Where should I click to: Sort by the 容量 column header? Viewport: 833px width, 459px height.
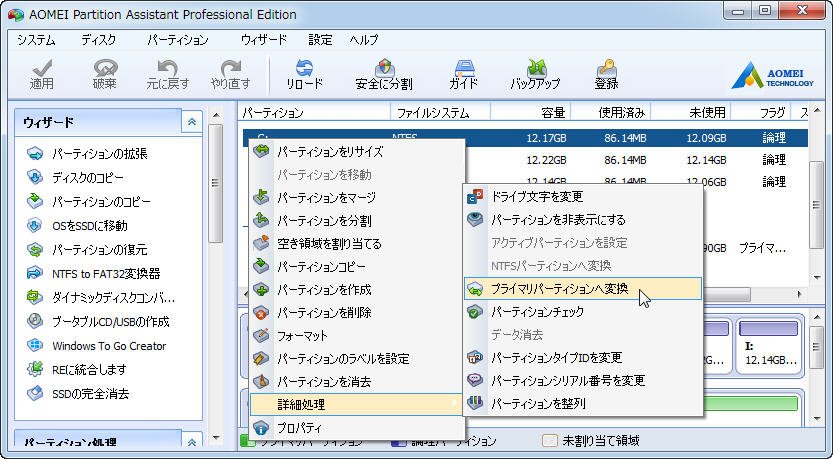pos(530,113)
